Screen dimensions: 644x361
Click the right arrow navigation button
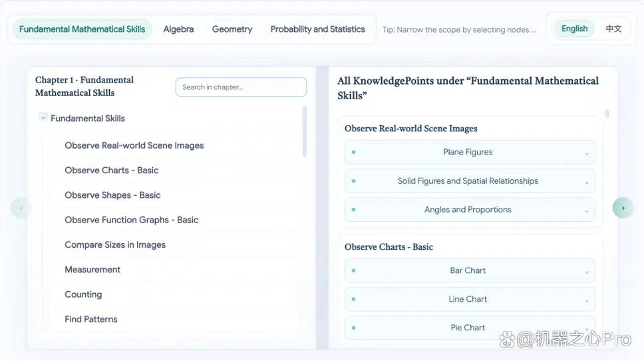tap(623, 208)
